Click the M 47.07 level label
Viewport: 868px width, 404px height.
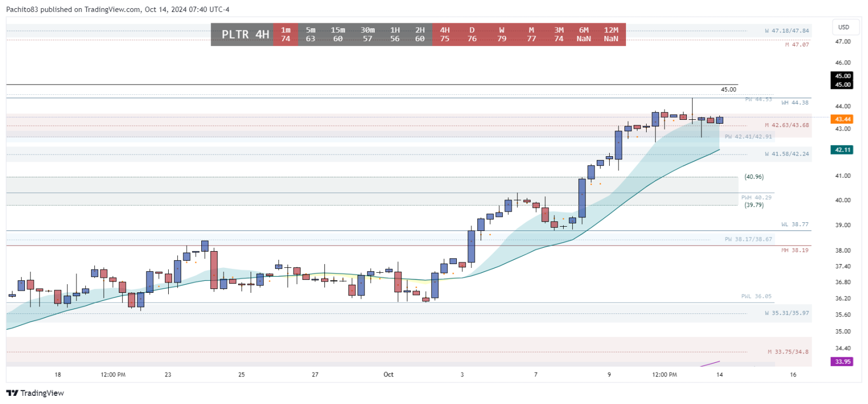(x=797, y=44)
